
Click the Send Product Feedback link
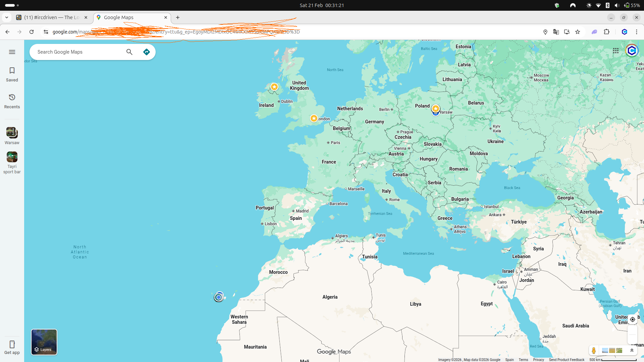tap(567, 360)
